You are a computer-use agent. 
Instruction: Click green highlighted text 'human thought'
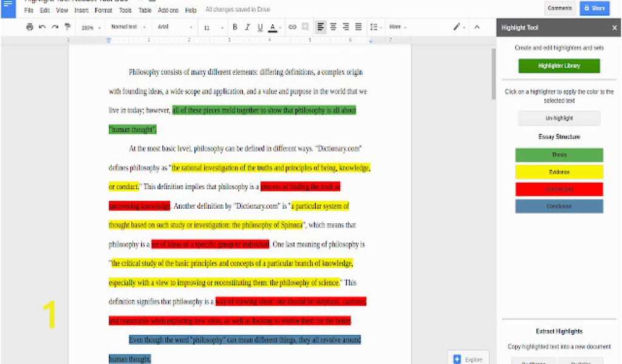coord(132,129)
